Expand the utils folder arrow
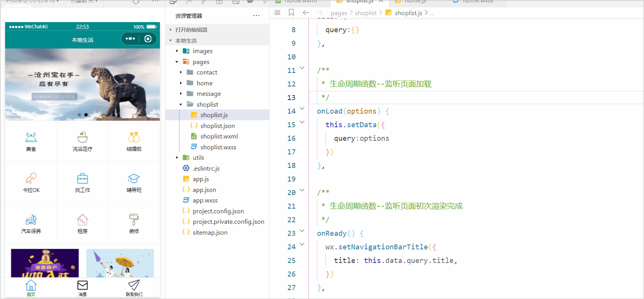This screenshot has height=299, width=644. click(x=177, y=157)
